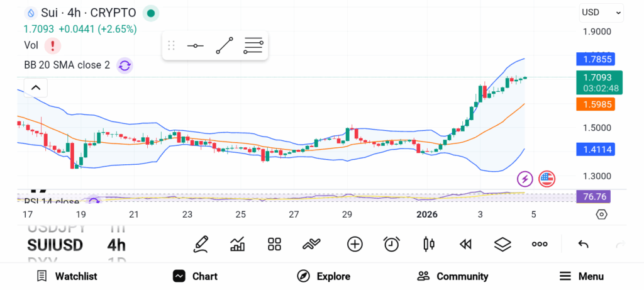Select the horizontal line drawing tool
The height and width of the screenshot is (290, 644).
coord(196,46)
